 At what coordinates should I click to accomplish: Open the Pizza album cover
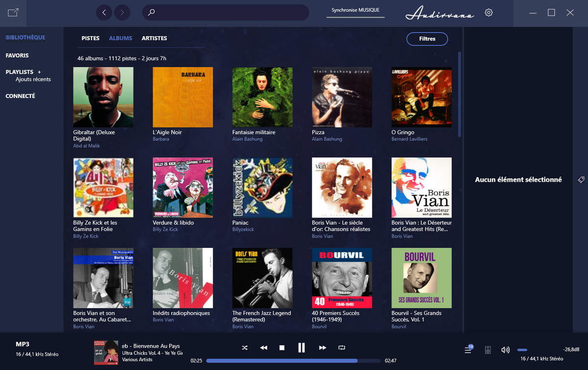pyautogui.click(x=342, y=97)
